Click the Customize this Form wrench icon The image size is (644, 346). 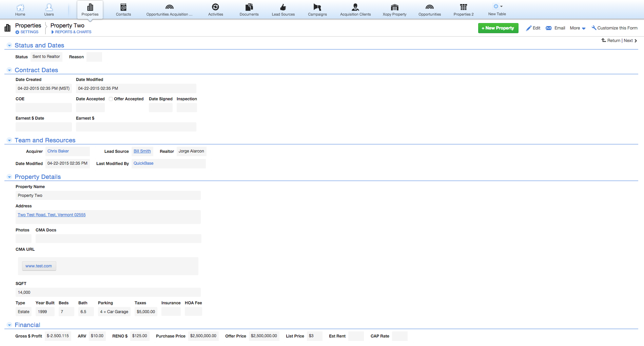594,28
